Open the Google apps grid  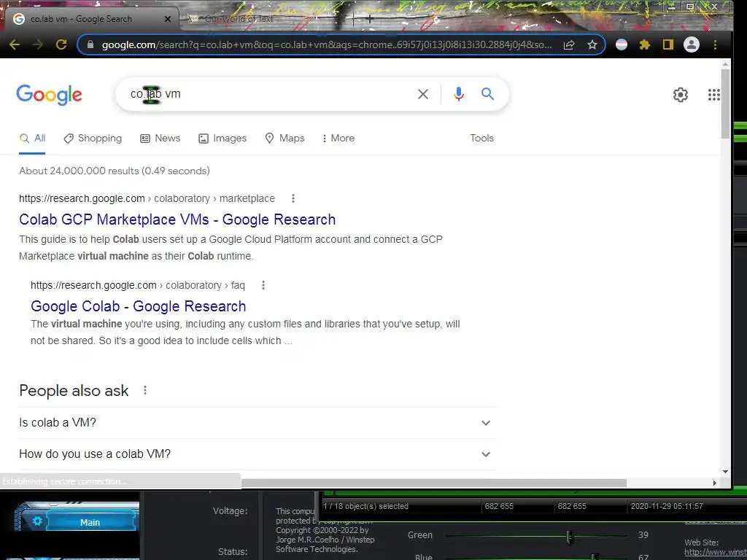pos(713,95)
